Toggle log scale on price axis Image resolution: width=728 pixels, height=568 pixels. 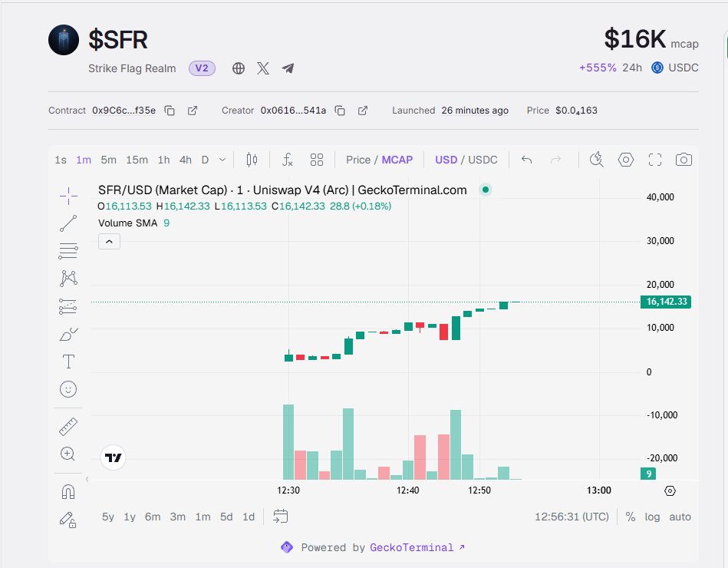(652, 517)
